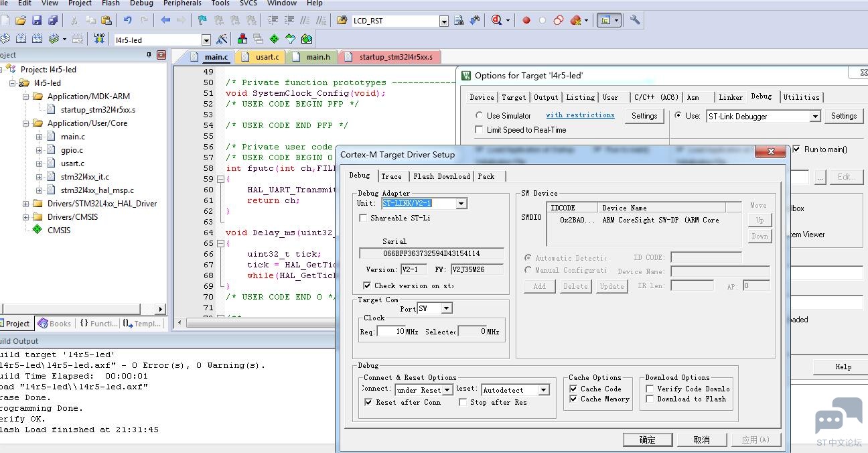868x453 pixels.
Task: Open the Pack tab in Driver Setup
Action: coord(486,176)
